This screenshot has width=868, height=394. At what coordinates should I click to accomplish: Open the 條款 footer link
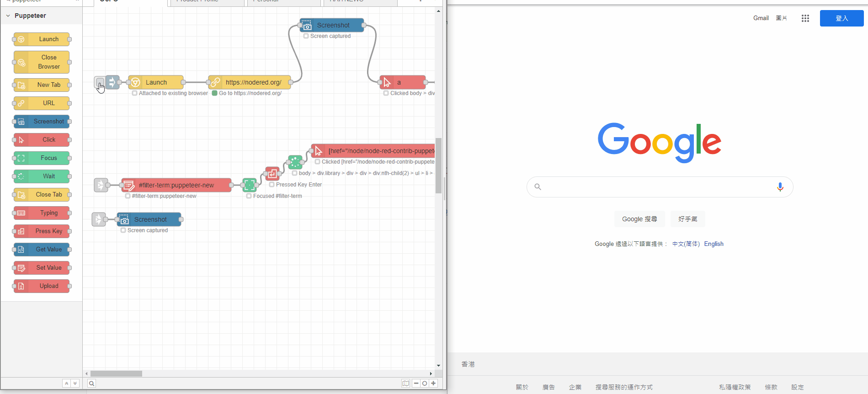point(772,387)
